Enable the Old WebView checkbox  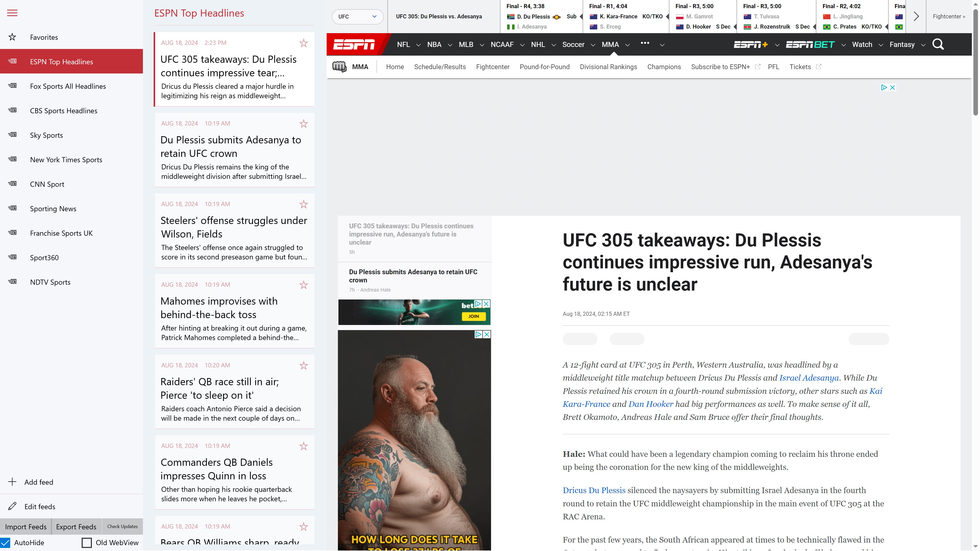(x=87, y=543)
